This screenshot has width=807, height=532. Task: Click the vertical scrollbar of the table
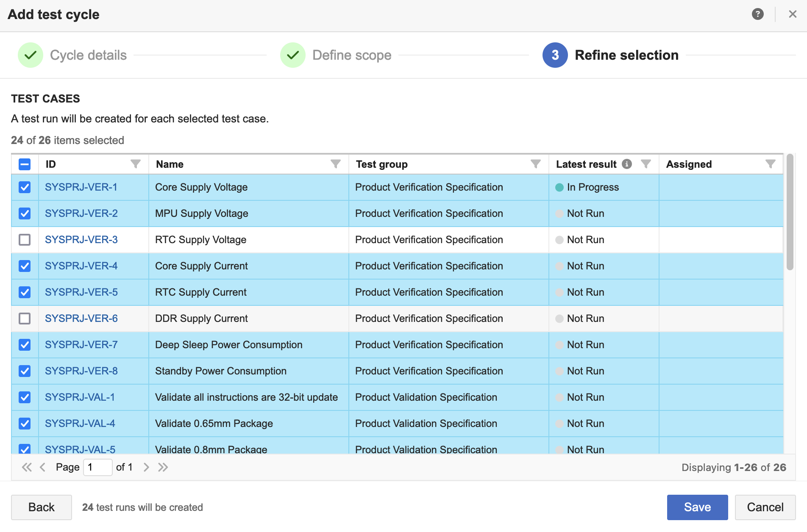tap(790, 212)
